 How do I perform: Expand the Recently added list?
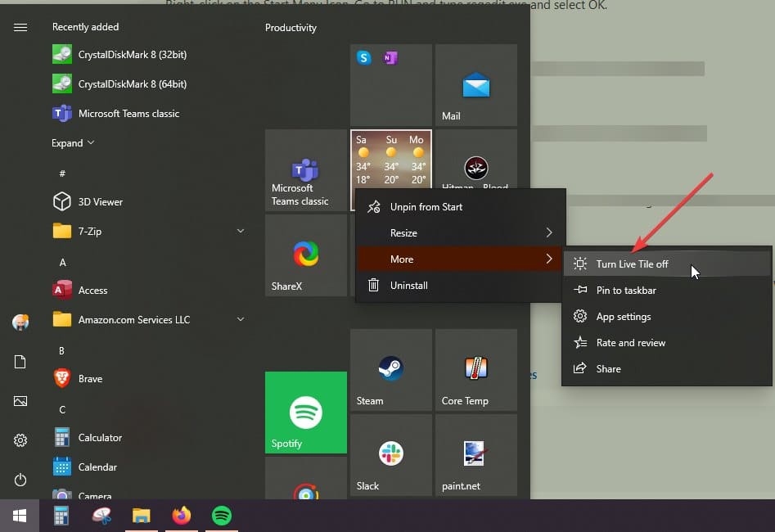click(x=73, y=143)
